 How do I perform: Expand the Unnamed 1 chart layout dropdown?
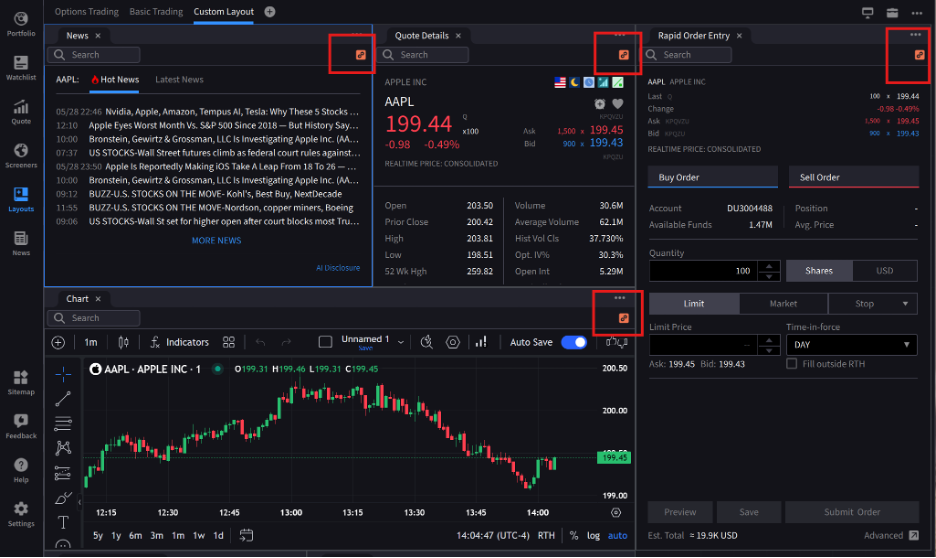[401, 342]
